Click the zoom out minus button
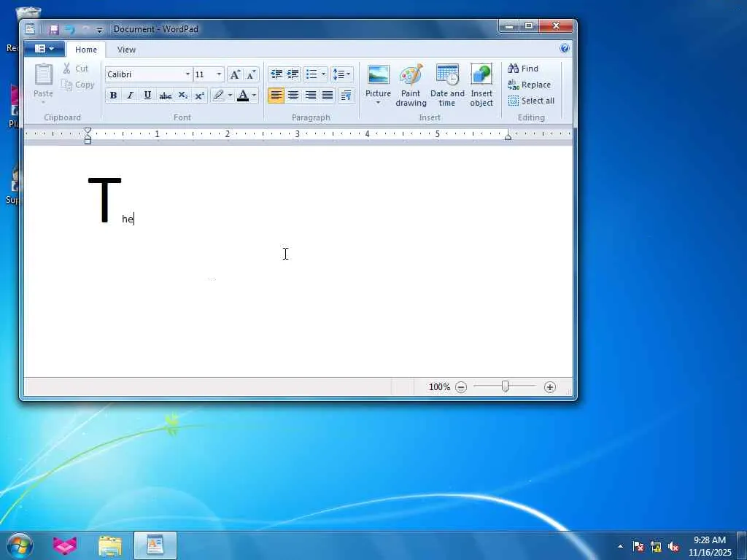This screenshot has height=560, width=747. click(461, 387)
